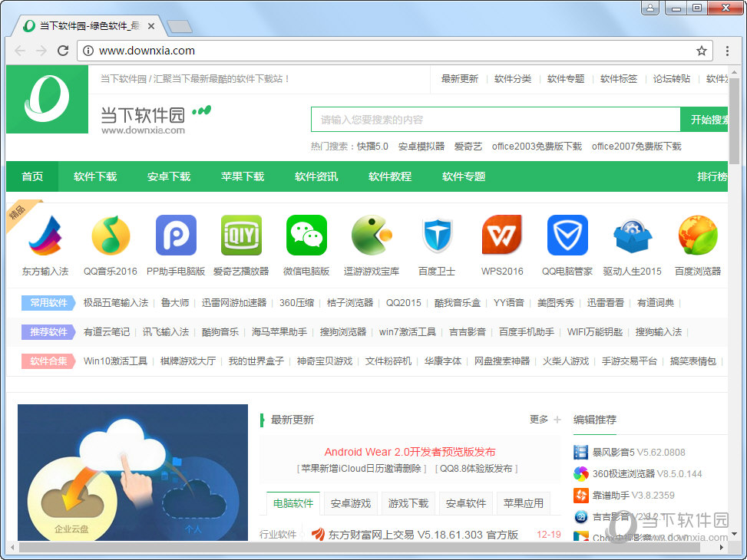
Task: Open the browser options menu
Action: pos(726,51)
